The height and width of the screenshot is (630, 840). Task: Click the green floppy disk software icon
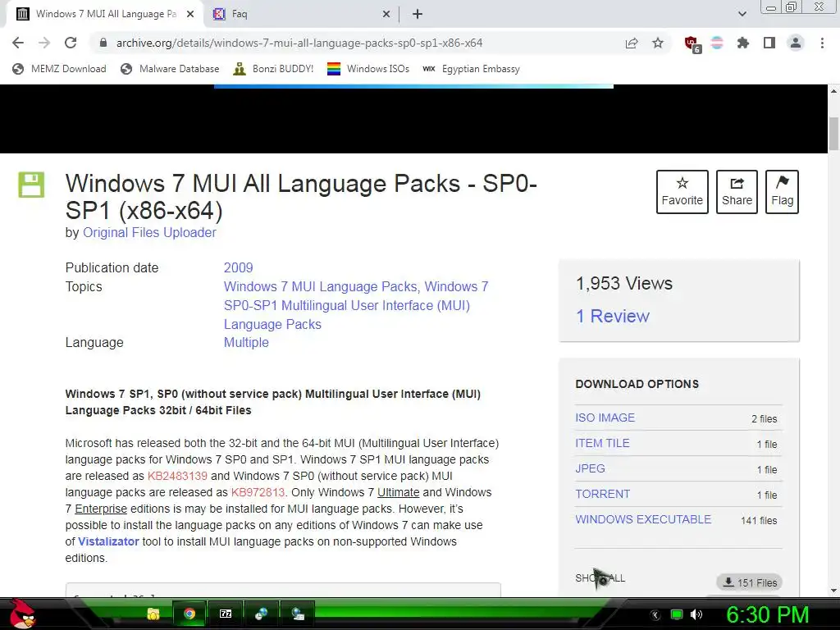coord(31,185)
